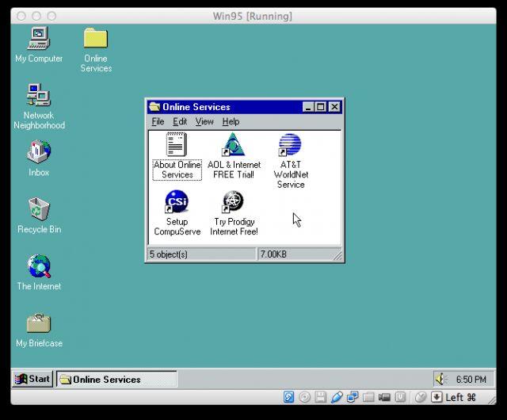Image resolution: width=507 pixels, height=420 pixels.
Task: Select the My Briefcase icon
Action: tap(38, 323)
